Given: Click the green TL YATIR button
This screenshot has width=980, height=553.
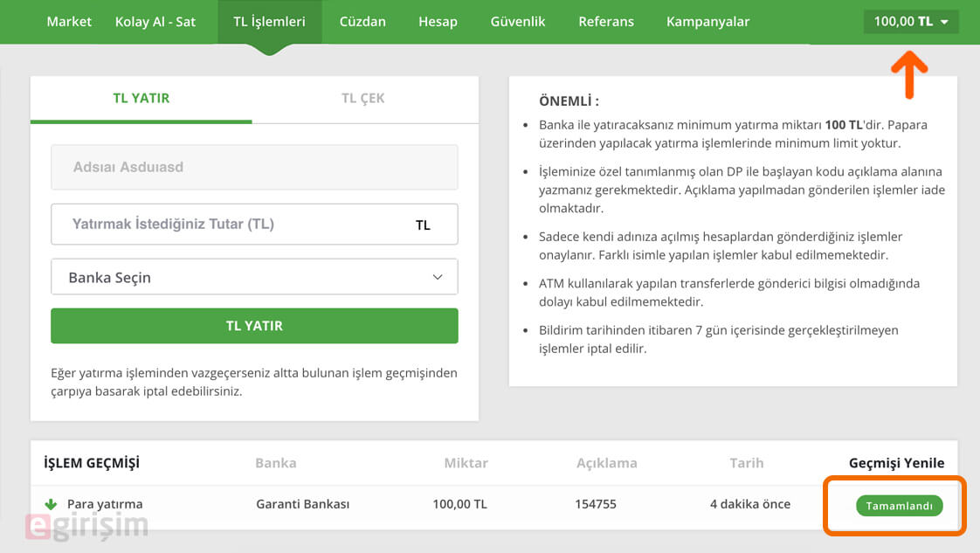Looking at the screenshot, I should [254, 326].
